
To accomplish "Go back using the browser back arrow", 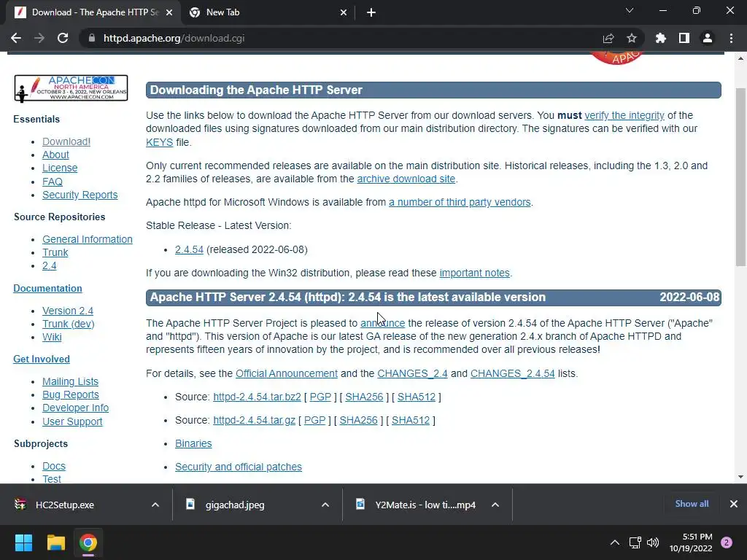I will point(16,38).
